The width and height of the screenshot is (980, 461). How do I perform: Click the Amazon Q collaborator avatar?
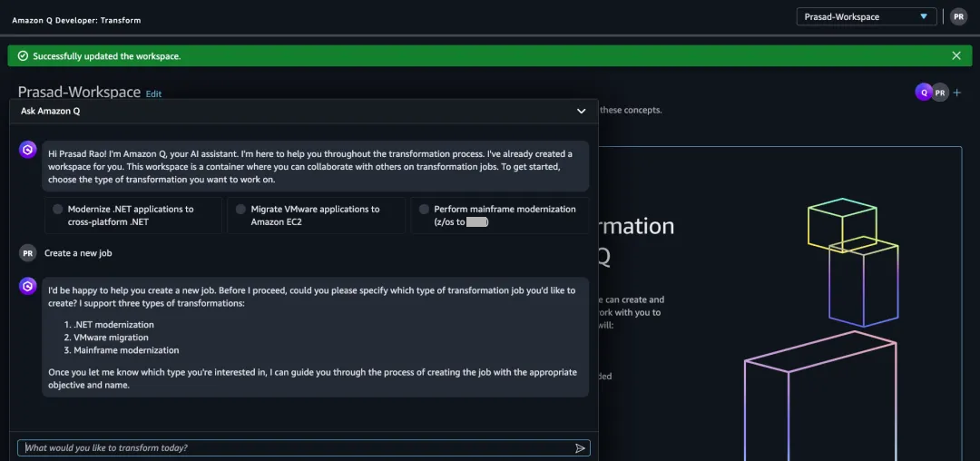[x=924, y=93]
